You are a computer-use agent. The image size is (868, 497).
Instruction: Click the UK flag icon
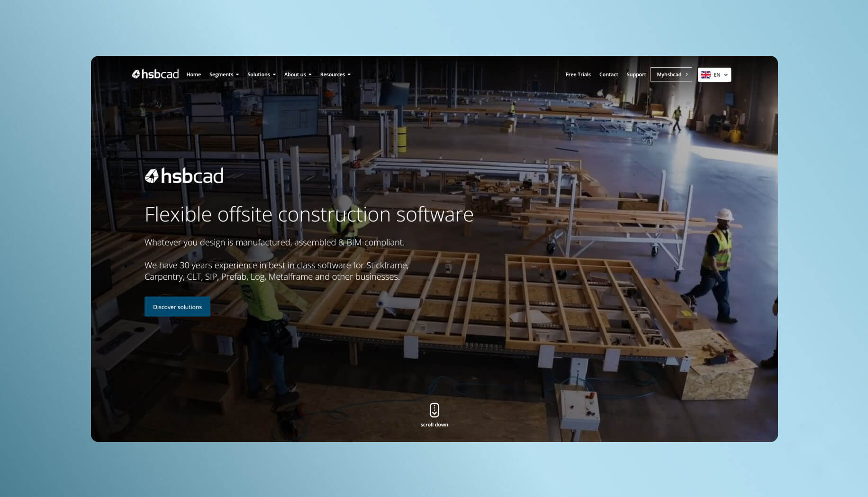[705, 75]
